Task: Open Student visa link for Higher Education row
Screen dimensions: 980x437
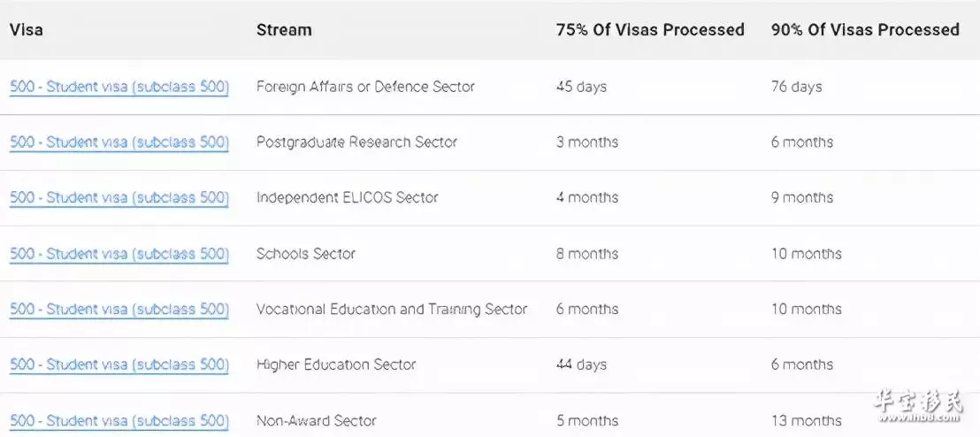Action: 119,365
